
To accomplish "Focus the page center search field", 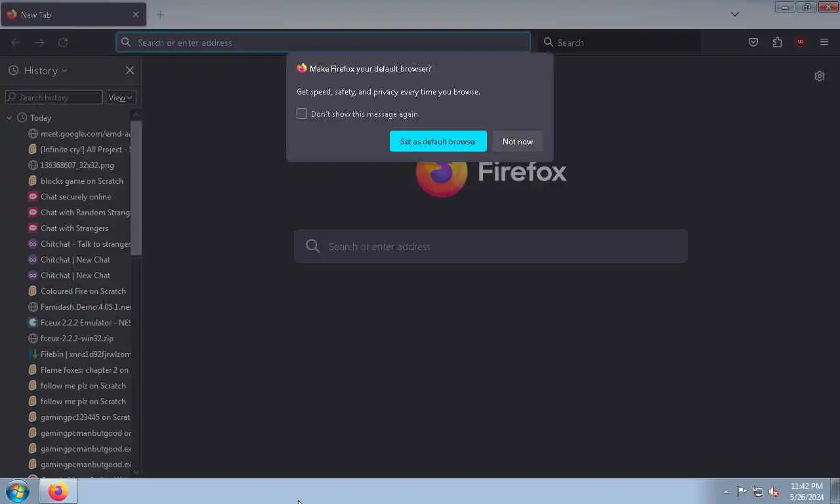I will [491, 246].
